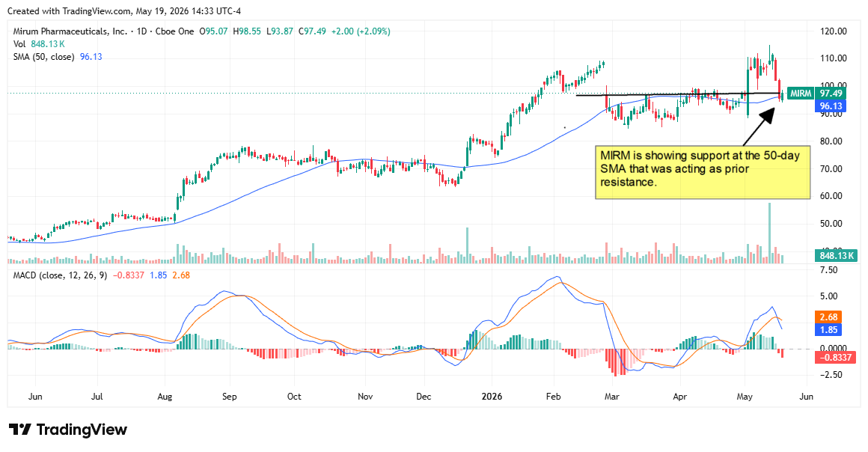Viewport: 868px width, 452px height.
Task: Click the −2.50 MACD axis label
Action: click(830, 375)
